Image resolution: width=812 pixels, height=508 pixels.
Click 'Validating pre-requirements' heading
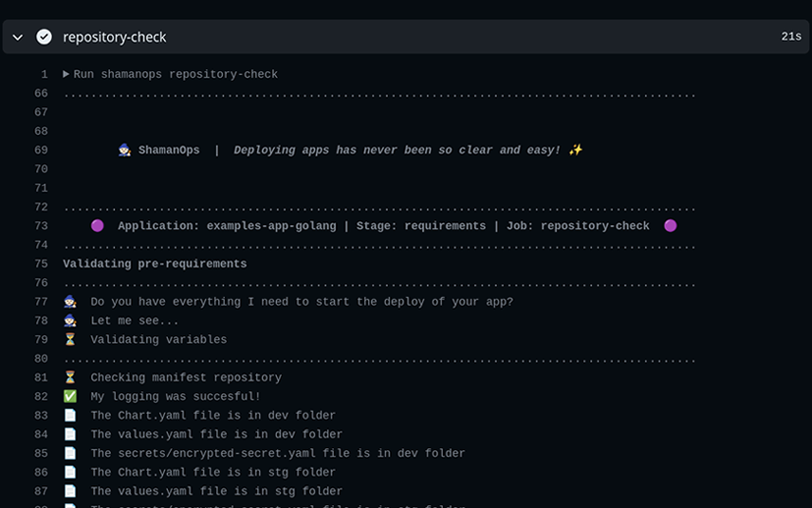click(155, 264)
